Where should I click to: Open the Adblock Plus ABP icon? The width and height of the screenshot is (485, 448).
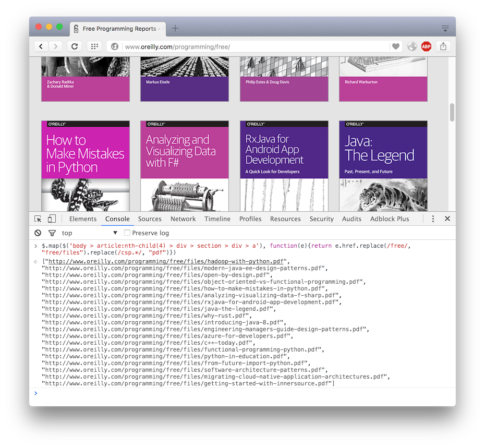426,46
